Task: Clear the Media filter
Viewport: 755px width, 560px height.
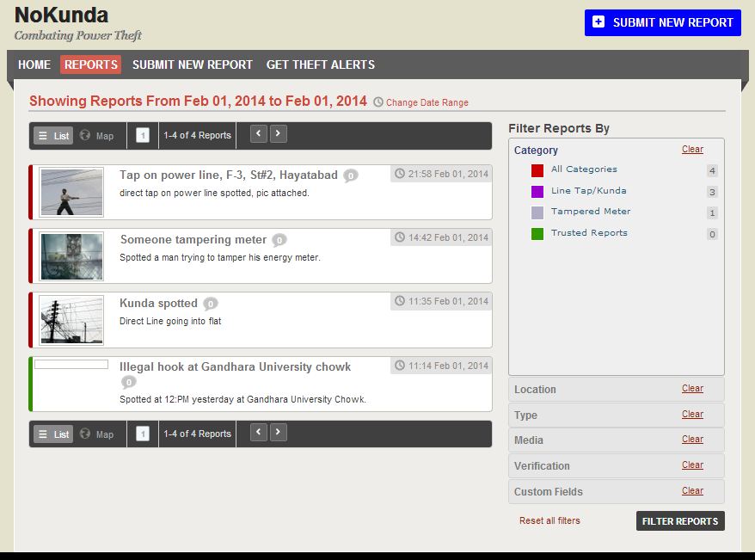Action: tap(692, 440)
